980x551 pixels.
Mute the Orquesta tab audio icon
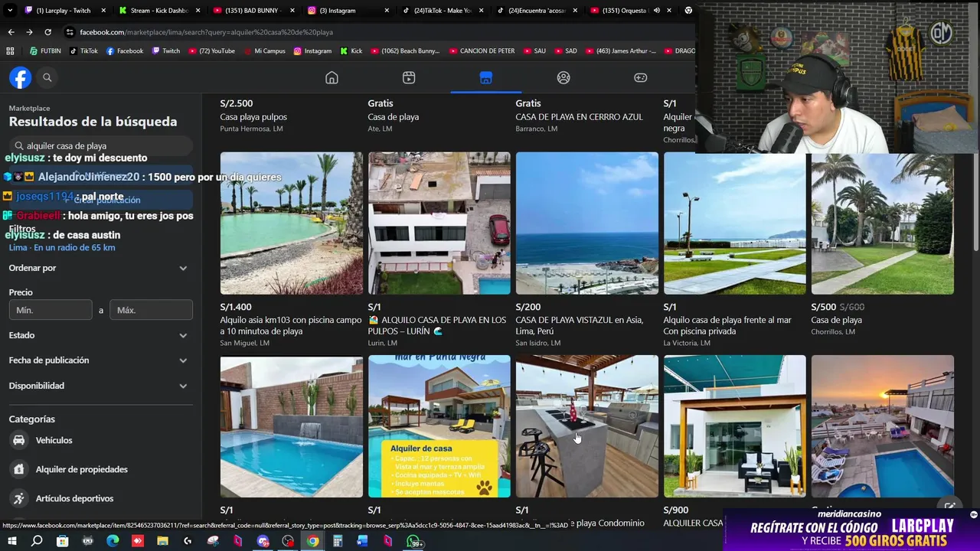tap(657, 11)
